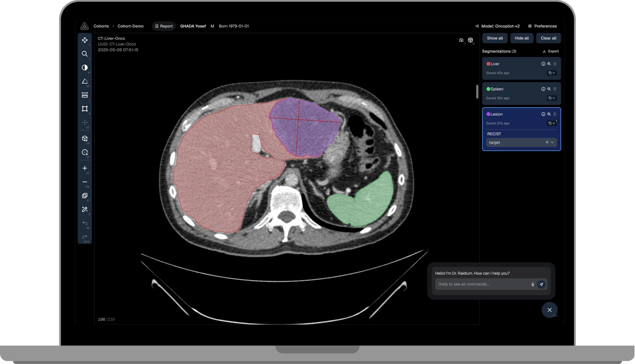635x364 pixels.
Task: Collapse the Lesion tag panel
Action: coord(551,123)
